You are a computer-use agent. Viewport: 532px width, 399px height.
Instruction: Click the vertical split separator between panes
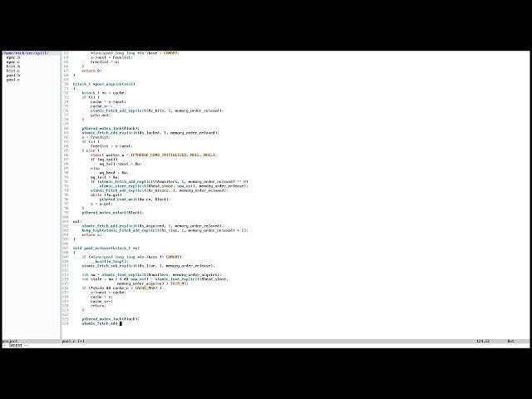pyautogui.click(x=61, y=195)
